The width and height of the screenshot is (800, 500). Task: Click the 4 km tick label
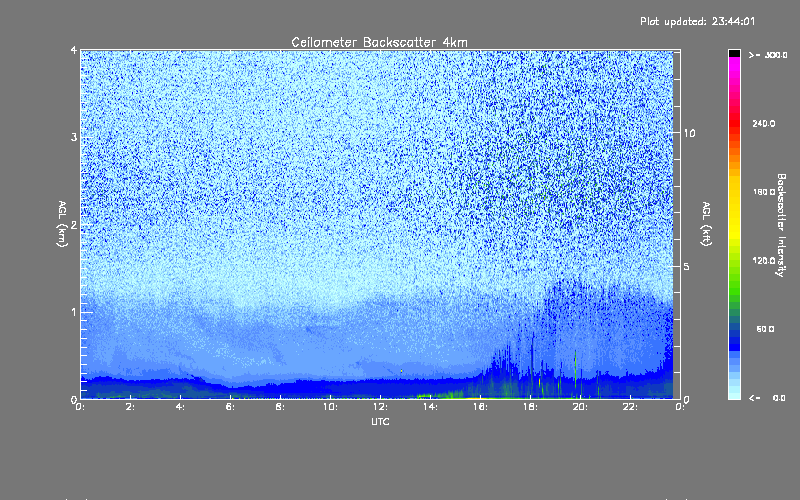point(74,50)
